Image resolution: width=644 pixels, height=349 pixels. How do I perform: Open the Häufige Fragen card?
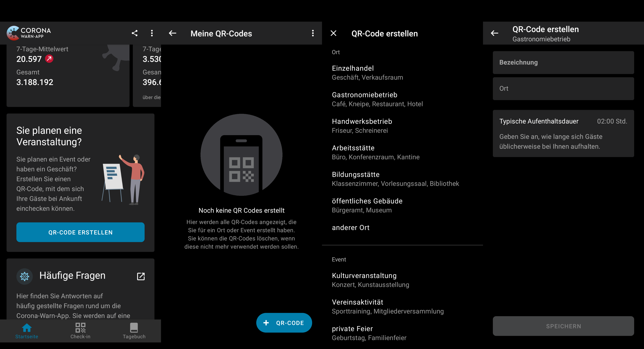(80, 289)
